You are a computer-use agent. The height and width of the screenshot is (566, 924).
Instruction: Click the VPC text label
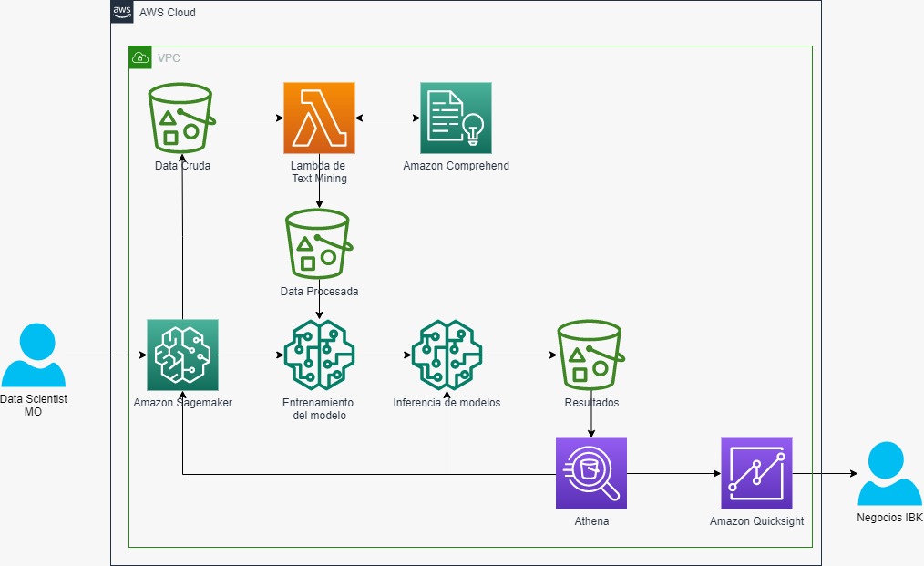pyautogui.click(x=169, y=57)
